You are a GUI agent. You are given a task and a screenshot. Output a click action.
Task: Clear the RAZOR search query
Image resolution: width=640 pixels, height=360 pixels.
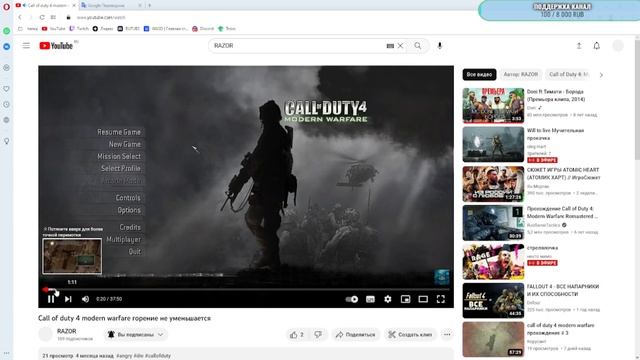pos(400,46)
